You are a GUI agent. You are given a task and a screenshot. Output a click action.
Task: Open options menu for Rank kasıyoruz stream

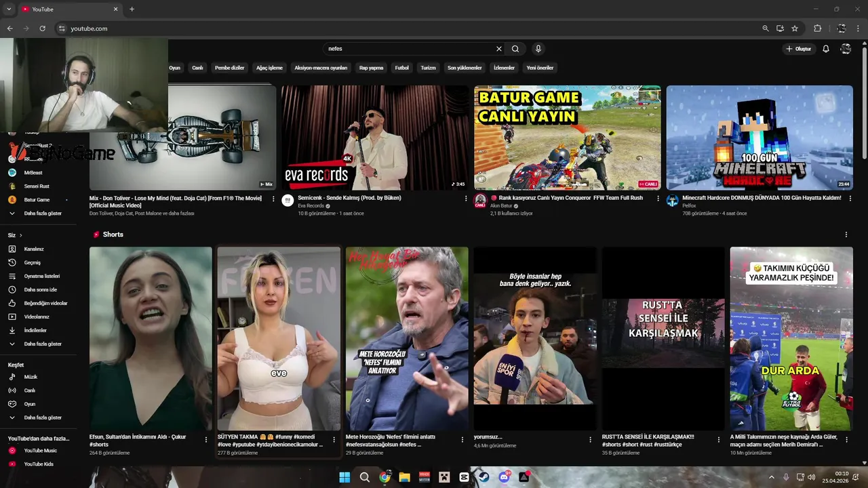point(658,199)
